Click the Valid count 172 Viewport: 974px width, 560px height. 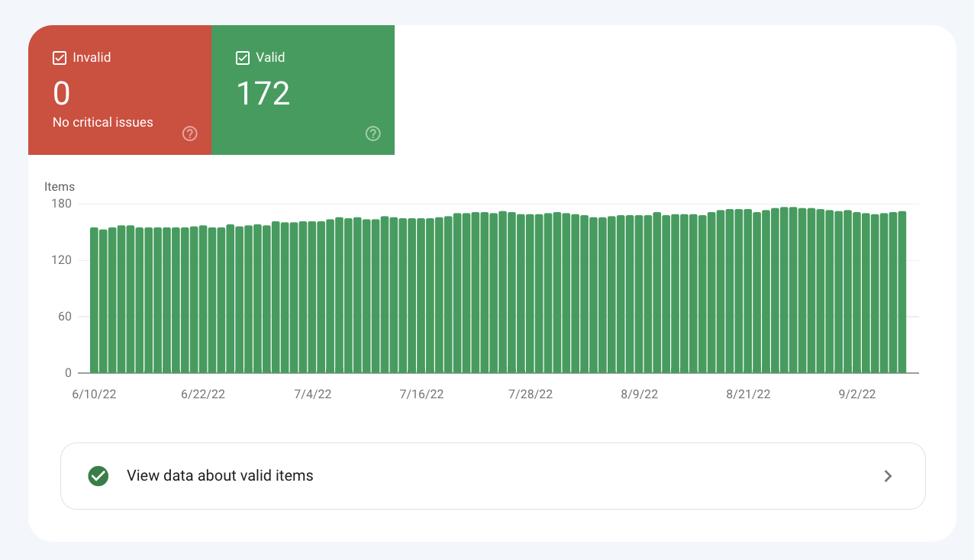263,94
